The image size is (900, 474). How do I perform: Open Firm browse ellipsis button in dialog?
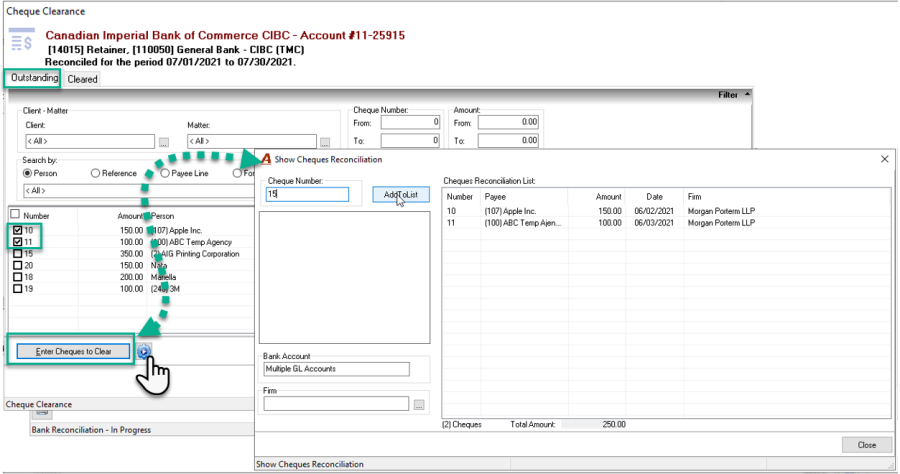419,405
